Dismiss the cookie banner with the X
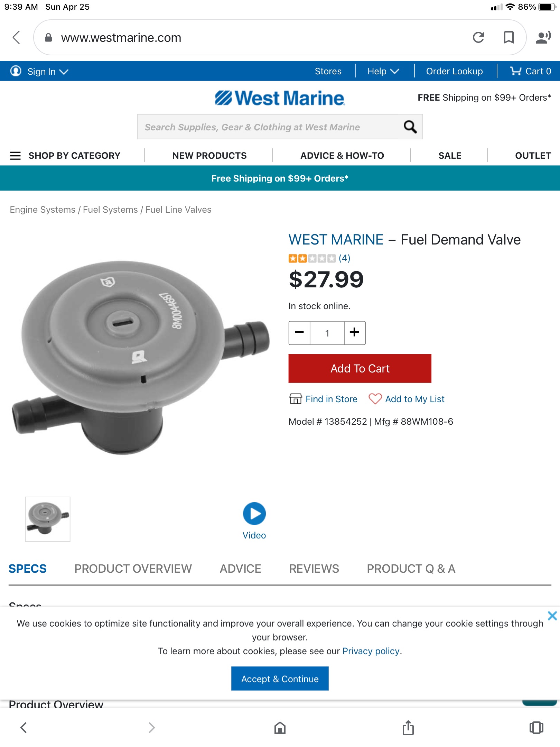Screen dimensions: 560x747 click(552, 616)
